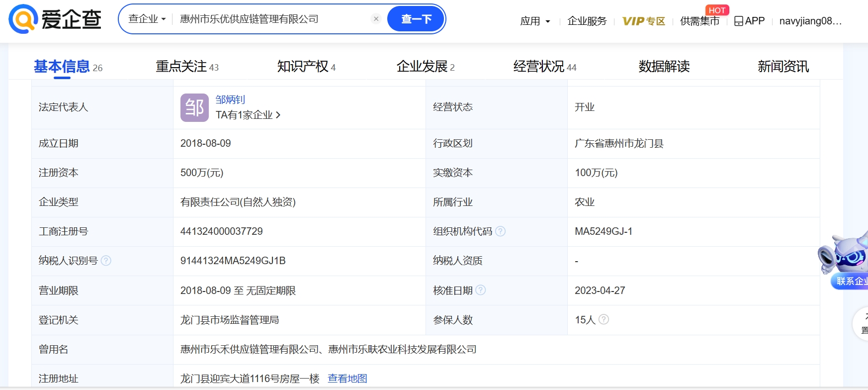
Task: Open the 经营状况 tab
Action: pyautogui.click(x=545, y=66)
